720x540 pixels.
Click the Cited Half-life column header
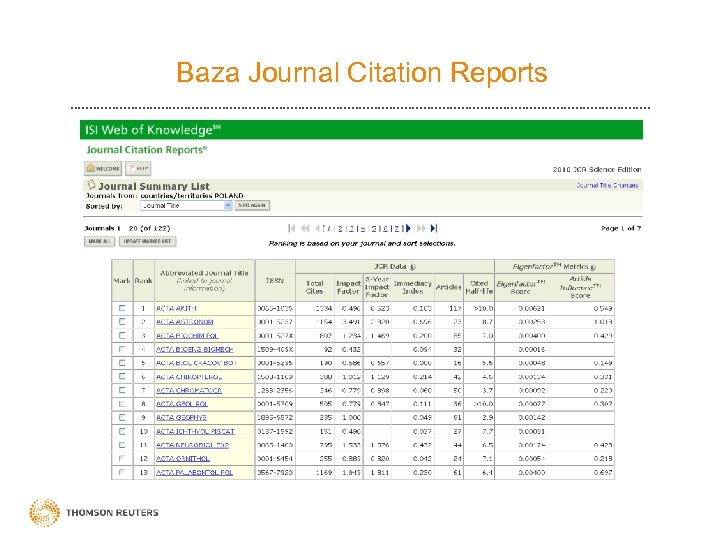click(x=479, y=287)
